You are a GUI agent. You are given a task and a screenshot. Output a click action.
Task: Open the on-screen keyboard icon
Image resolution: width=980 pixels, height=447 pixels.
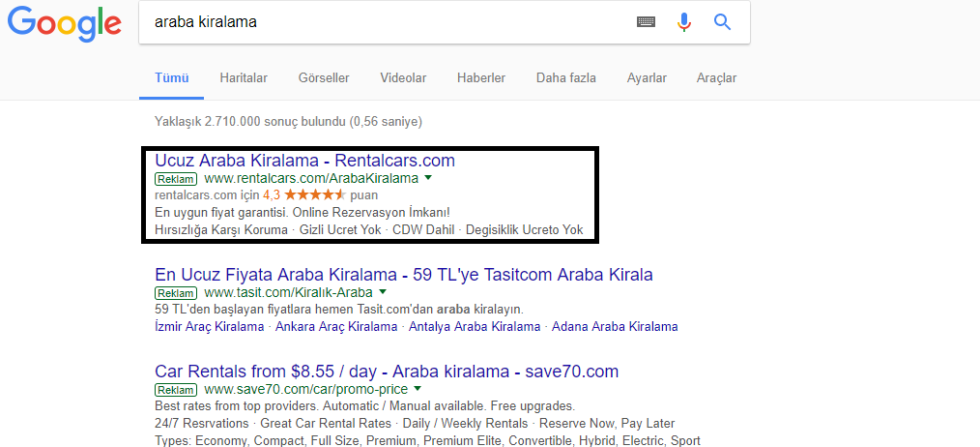[x=646, y=22]
